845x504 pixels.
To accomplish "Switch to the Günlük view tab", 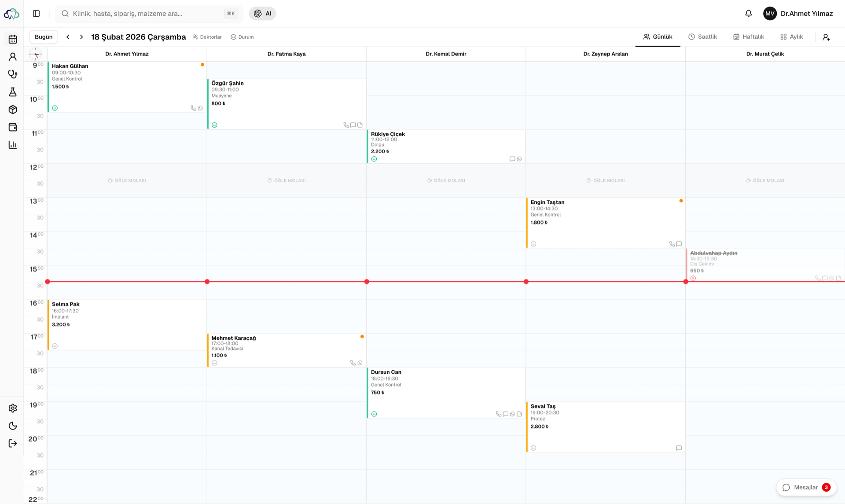I will click(x=658, y=37).
